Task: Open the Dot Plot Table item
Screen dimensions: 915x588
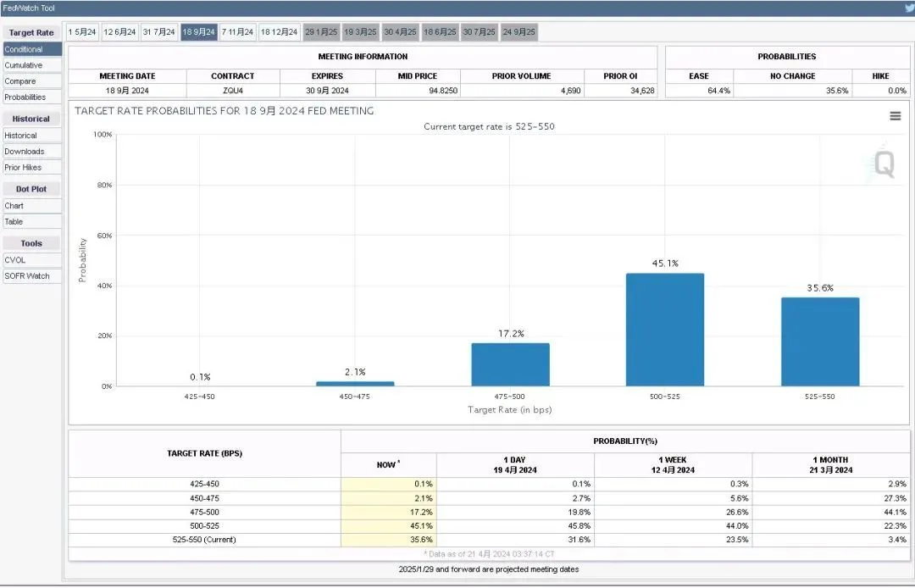Action: [32, 222]
